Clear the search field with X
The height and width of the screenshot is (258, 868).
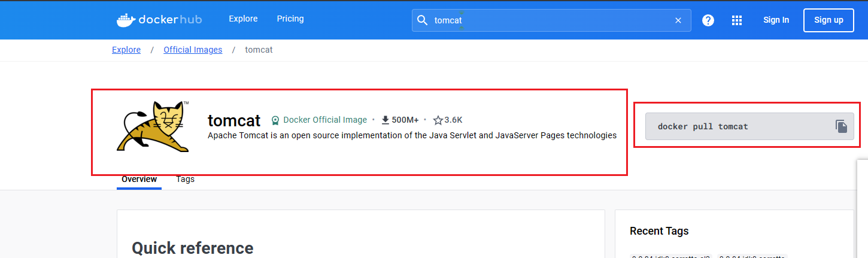[678, 20]
